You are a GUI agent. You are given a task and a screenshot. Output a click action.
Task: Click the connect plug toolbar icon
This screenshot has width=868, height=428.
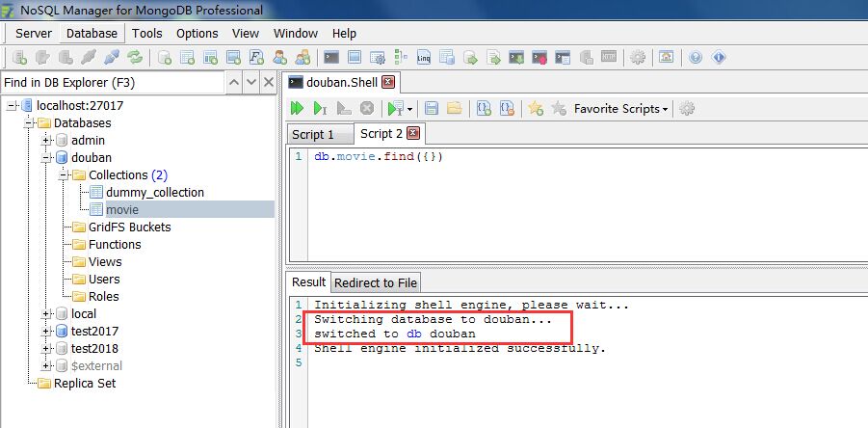point(111,57)
